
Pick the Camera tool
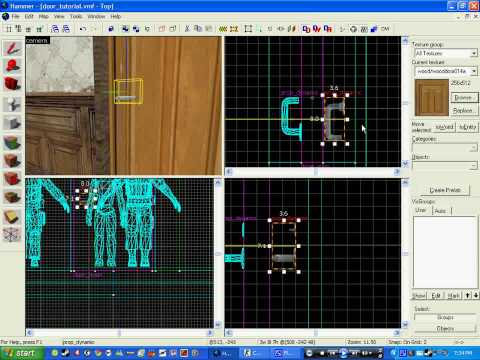12,83
